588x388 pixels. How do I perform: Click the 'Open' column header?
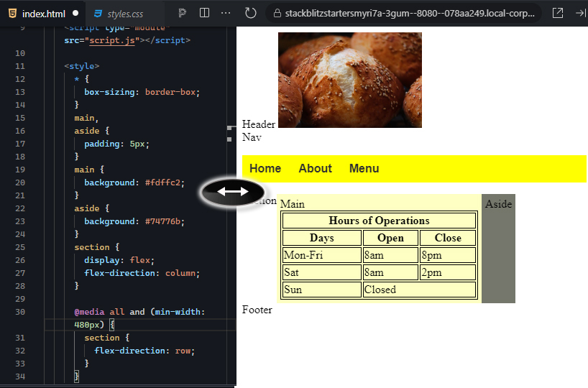click(390, 238)
